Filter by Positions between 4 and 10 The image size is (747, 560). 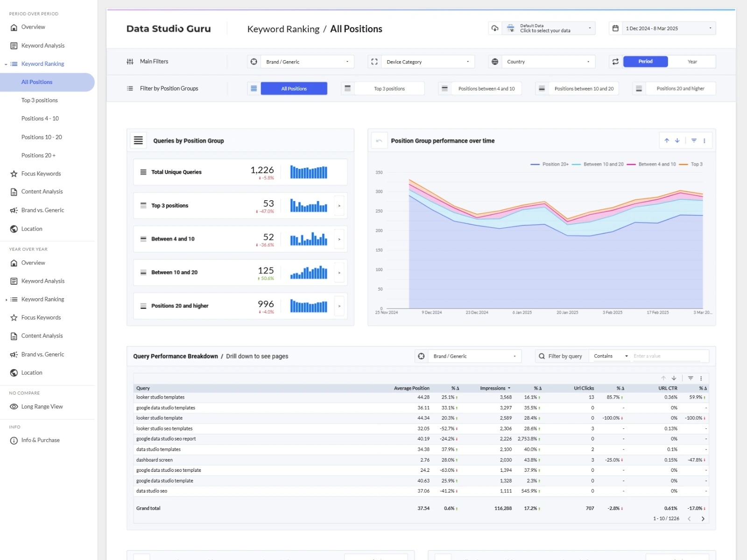coord(486,89)
